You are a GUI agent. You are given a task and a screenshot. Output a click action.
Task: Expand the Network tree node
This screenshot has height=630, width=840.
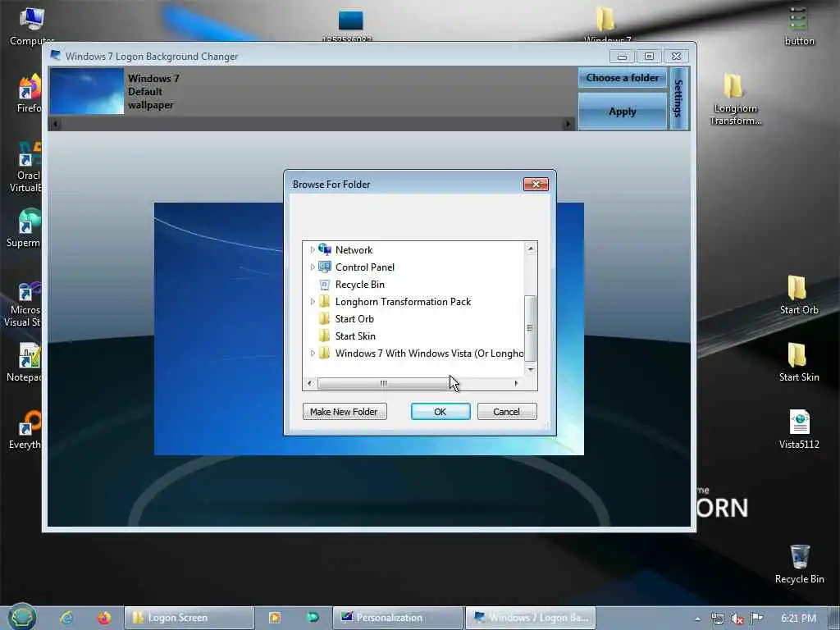pos(313,249)
